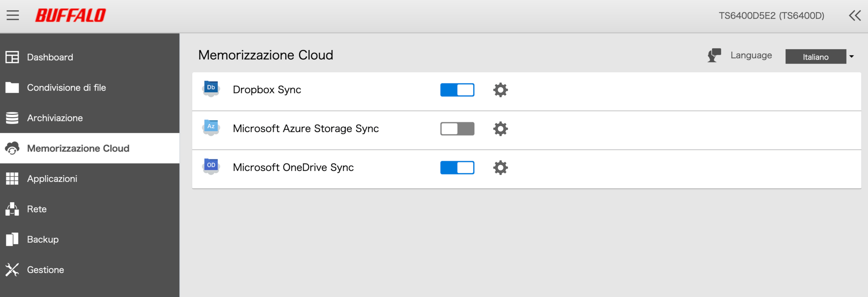Click the Archiviazione disk stack icon
868x297 pixels.
(x=12, y=118)
